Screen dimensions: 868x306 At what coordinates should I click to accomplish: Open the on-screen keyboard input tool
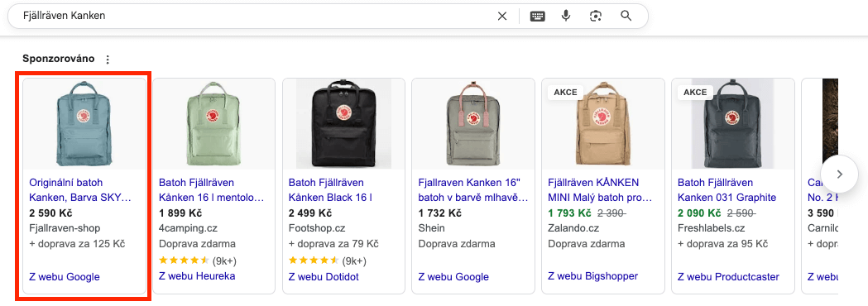538,16
